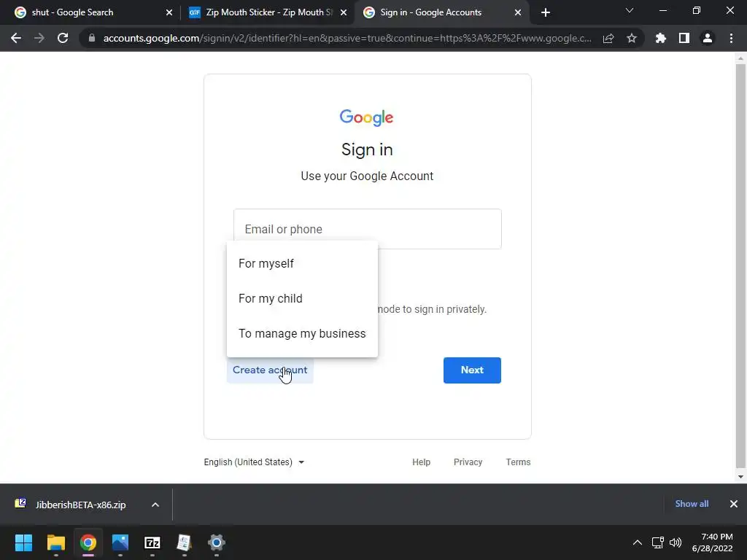
Task: Click the address bar URL
Action: [347, 38]
